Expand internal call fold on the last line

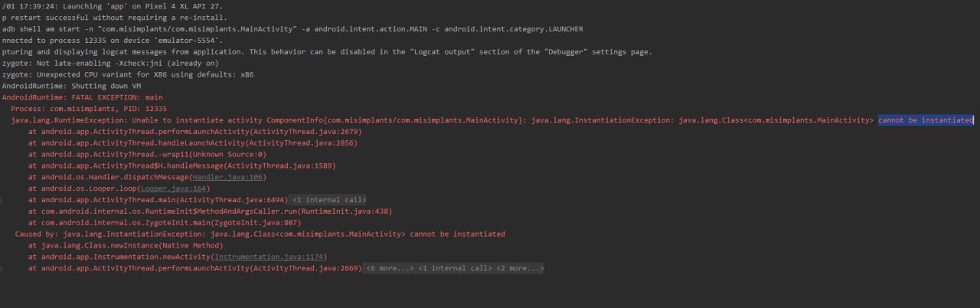455,269
